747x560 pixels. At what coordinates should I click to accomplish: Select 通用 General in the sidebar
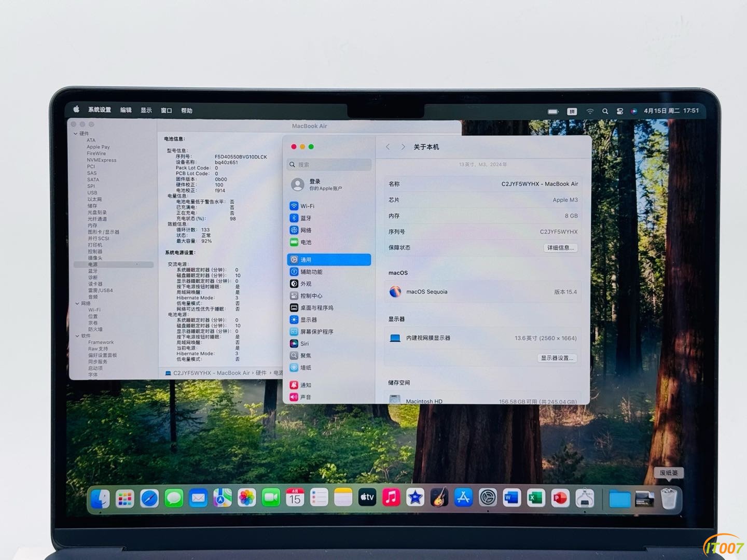point(329,260)
